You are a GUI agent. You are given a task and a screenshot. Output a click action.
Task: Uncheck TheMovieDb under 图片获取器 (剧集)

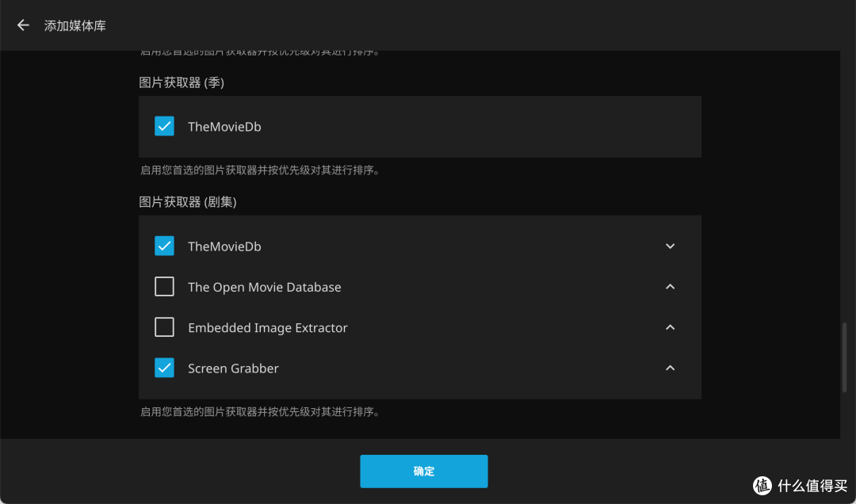tap(164, 246)
